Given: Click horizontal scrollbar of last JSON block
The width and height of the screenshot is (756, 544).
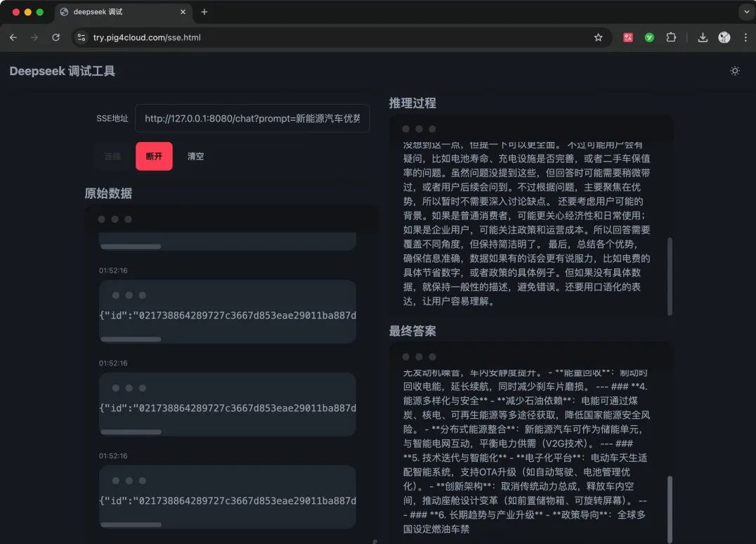Looking at the screenshot, I should pyautogui.click(x=131, y=525).
